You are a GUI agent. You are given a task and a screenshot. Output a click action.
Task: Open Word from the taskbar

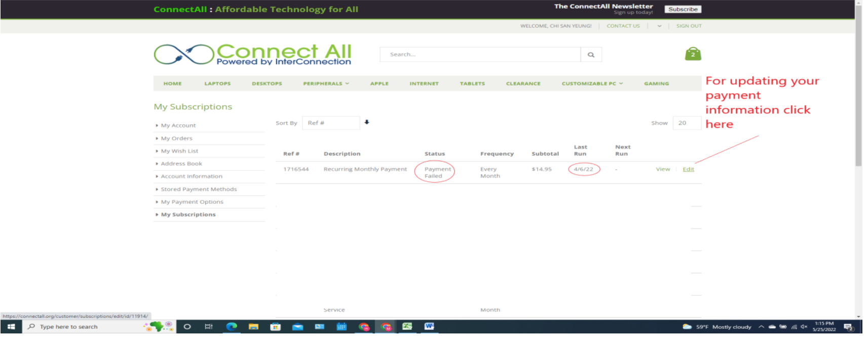pos(429,327)
